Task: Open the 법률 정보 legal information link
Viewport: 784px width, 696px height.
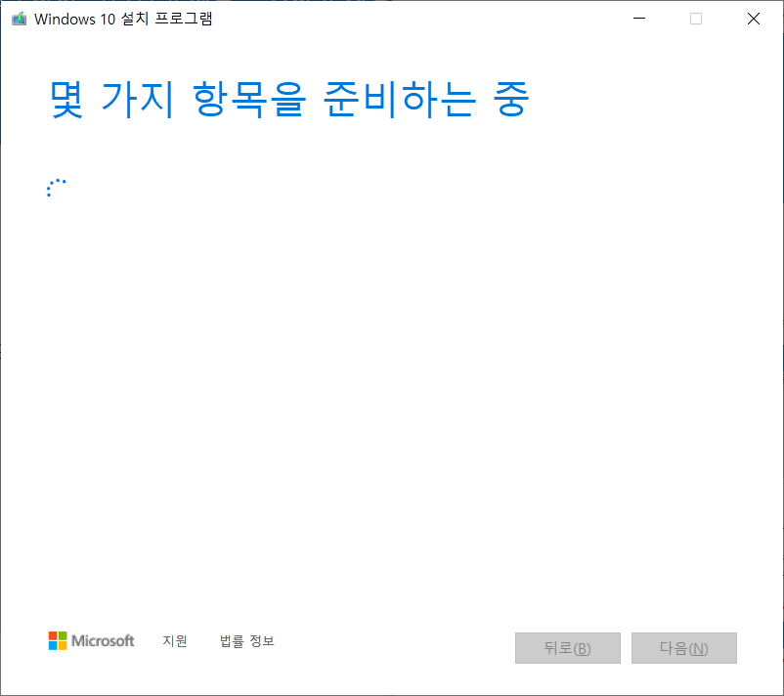Action: [247, 641]
